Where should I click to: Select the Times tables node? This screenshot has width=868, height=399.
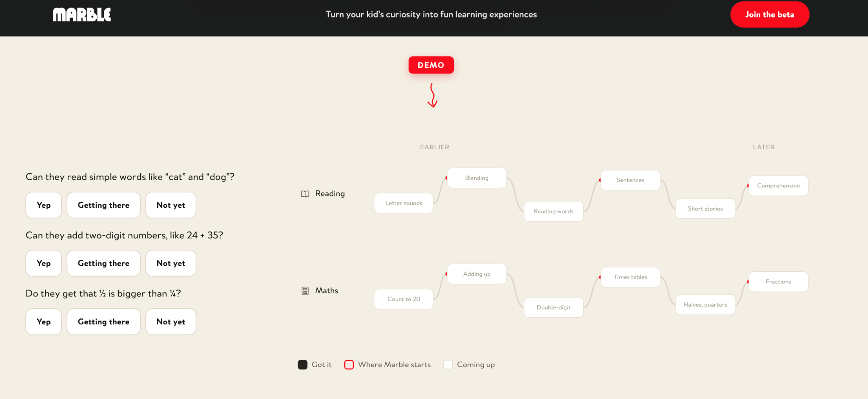click(630, 277)
